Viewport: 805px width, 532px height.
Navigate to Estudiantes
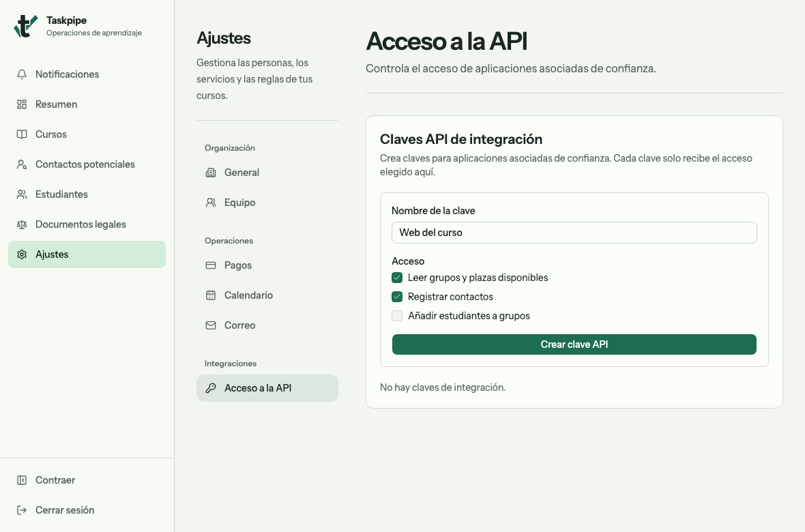pos(87,194)
